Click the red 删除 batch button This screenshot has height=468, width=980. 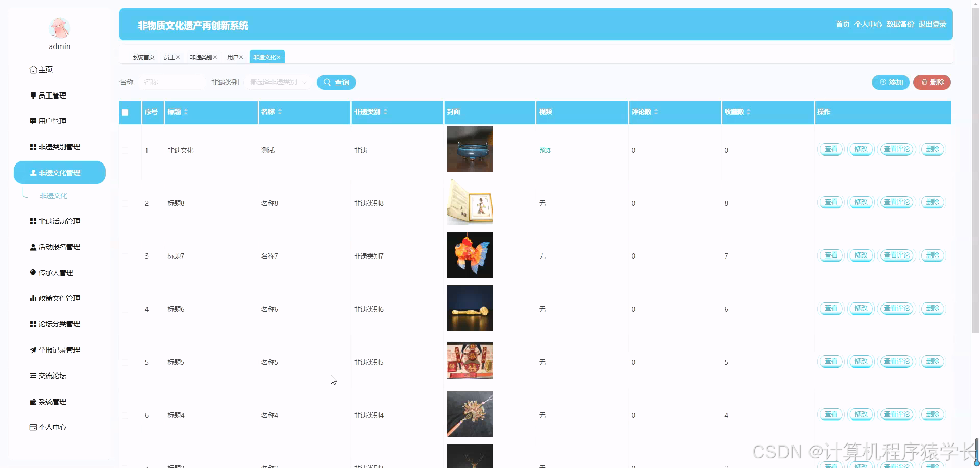(932, 82)
